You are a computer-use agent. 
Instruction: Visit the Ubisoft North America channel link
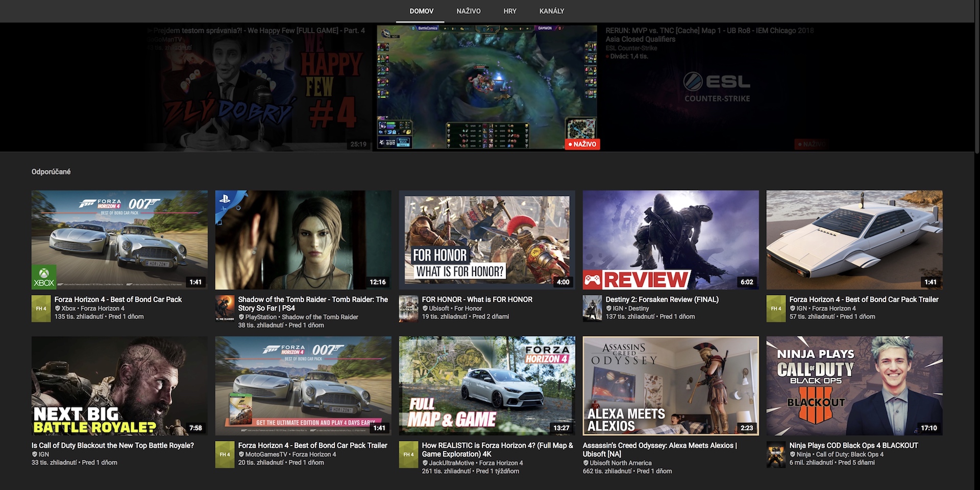click(x=621, y=463)
